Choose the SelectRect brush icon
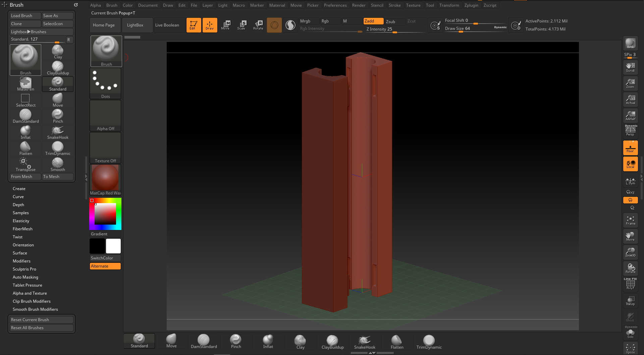Screen dimensions: 644x355 coord(25,100)
